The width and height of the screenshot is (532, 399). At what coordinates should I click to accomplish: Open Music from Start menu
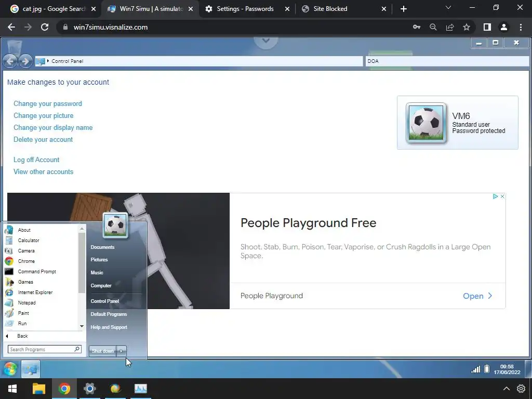[x=97, y=272]
